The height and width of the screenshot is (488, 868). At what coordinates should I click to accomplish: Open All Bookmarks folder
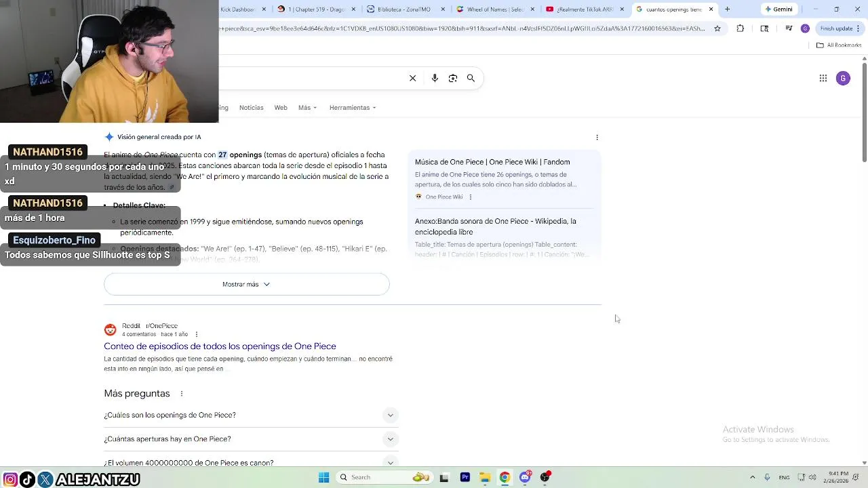[x=839, y=45]
